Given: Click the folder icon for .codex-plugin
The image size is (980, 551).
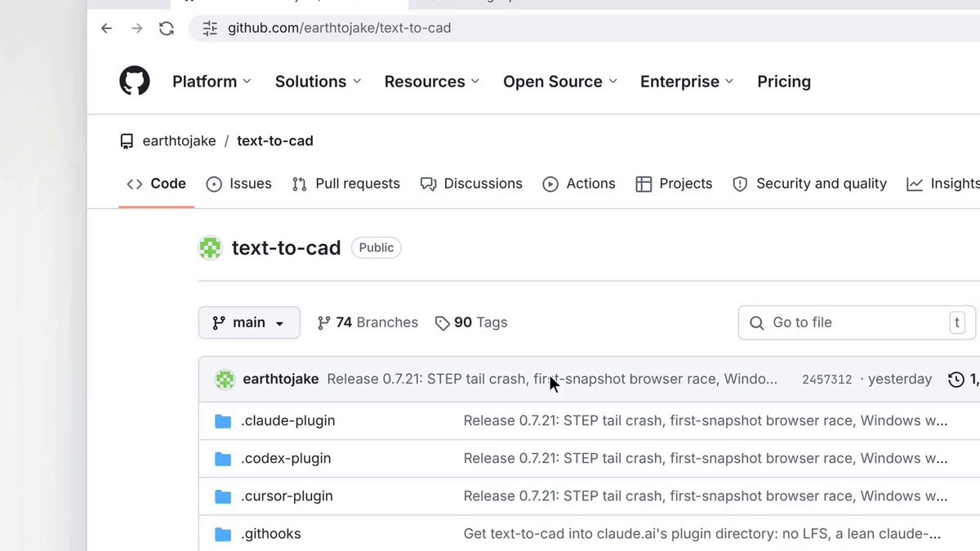Looking at the screenshot, I should (x=223, y=459).
